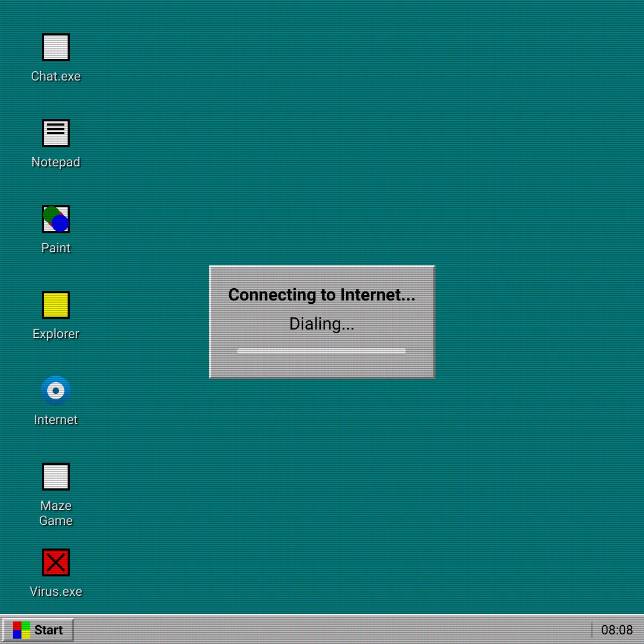Select the Chat.exe icon label
Viewport: 644px width, 644px height.
[x=56, y=76]
